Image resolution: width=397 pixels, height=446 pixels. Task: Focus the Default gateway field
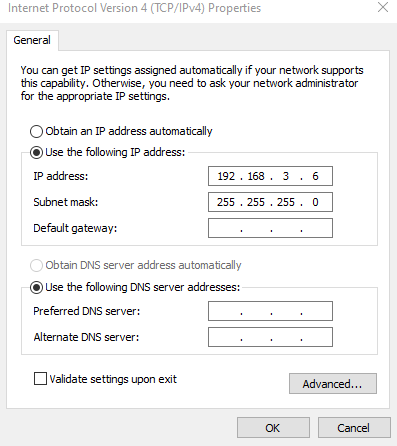[270, 228]
